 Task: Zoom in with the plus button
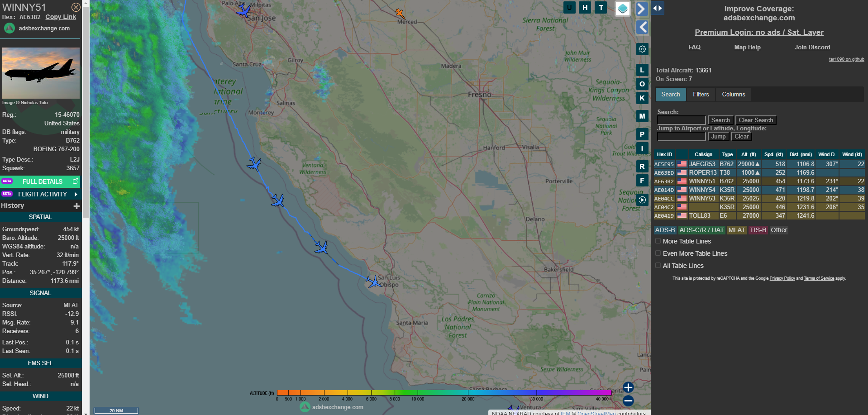(628, 387)
